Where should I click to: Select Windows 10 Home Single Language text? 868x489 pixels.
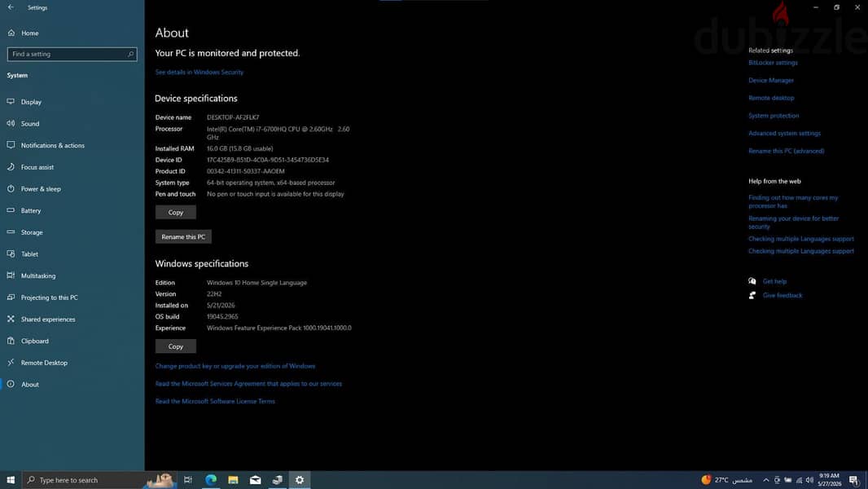coord(256,283)
